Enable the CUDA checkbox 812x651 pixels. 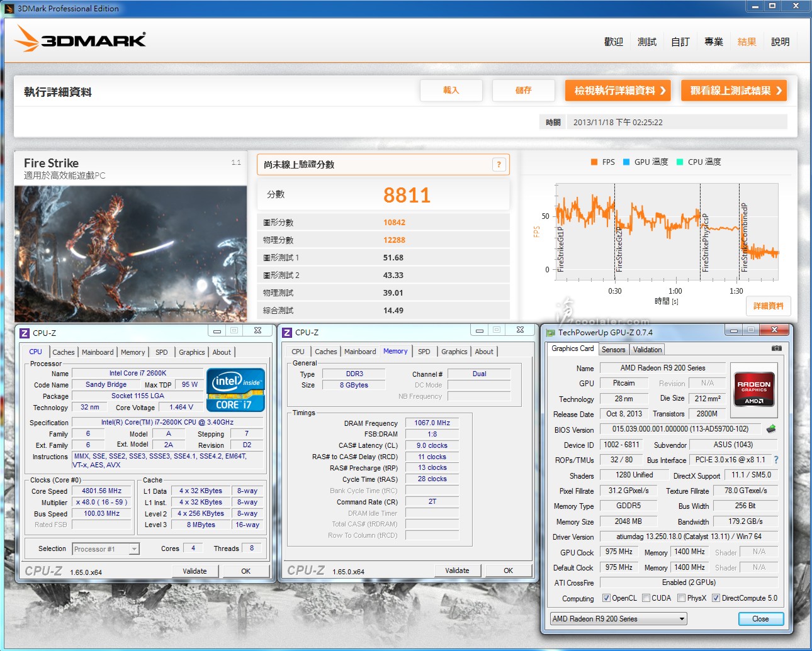[646, 598]
